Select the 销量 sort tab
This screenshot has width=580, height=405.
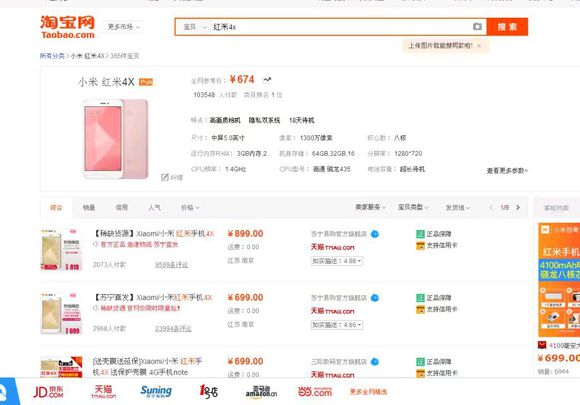[89, 207]
